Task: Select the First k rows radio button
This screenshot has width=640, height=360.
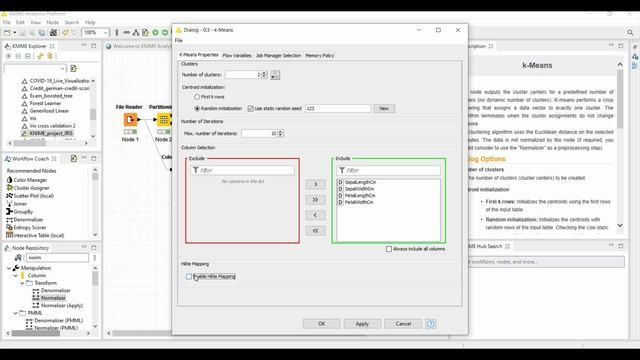Action: [197, 97]
